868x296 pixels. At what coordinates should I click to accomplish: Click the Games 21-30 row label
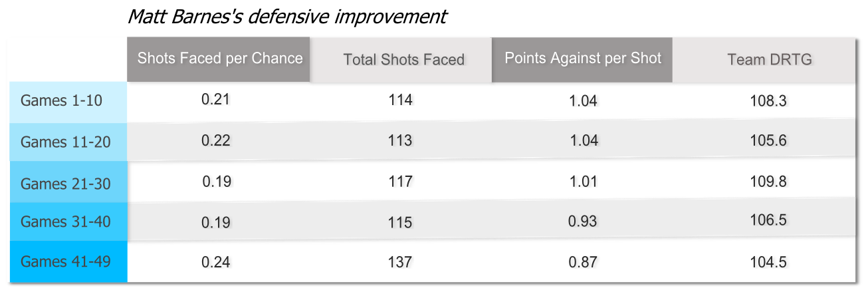[65, 183]
